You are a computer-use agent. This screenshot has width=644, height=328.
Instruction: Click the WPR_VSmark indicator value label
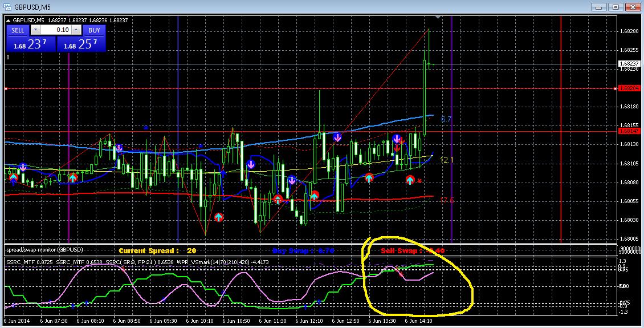point(223,261)
